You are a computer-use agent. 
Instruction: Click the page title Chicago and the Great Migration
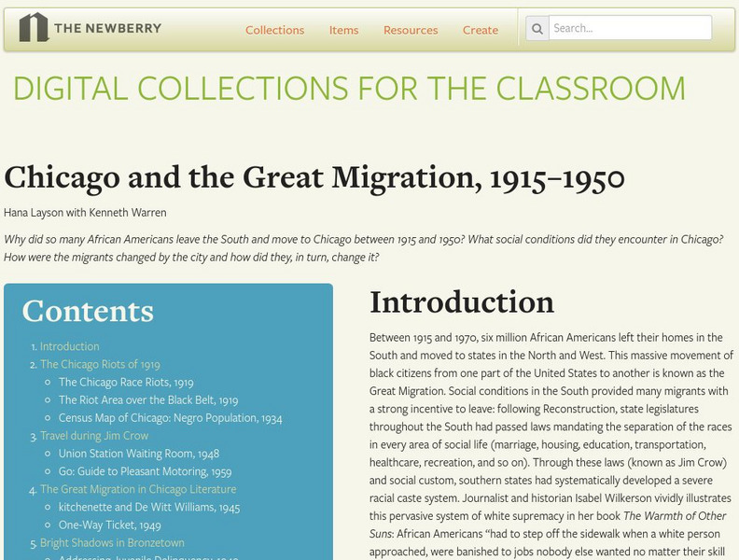(x=314, y=178)
